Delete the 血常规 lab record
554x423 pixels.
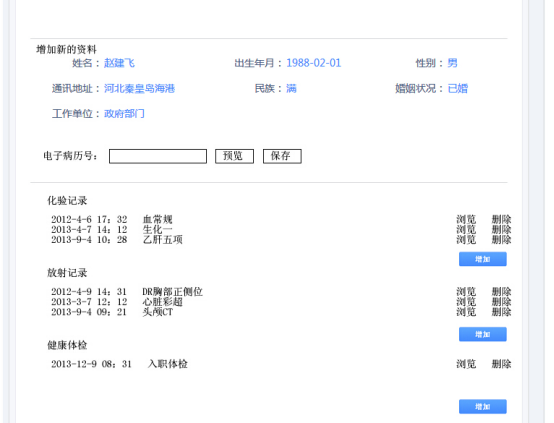501,219
